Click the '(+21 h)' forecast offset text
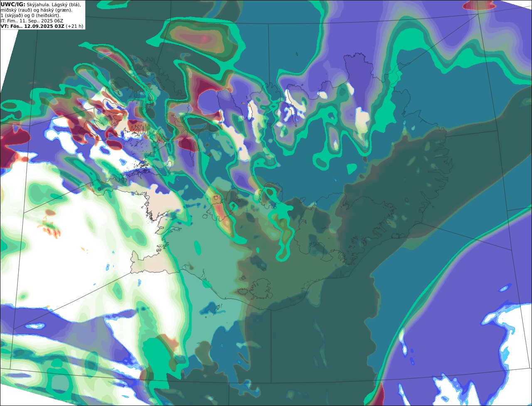Screen dimensions: 532x406 tap(74, 26)
